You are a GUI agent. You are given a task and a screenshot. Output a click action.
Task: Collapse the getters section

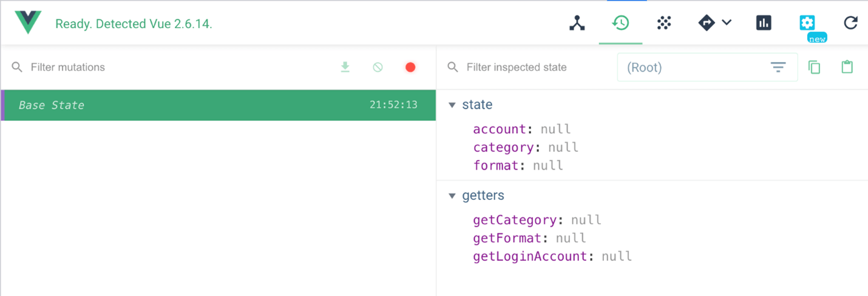452,196
